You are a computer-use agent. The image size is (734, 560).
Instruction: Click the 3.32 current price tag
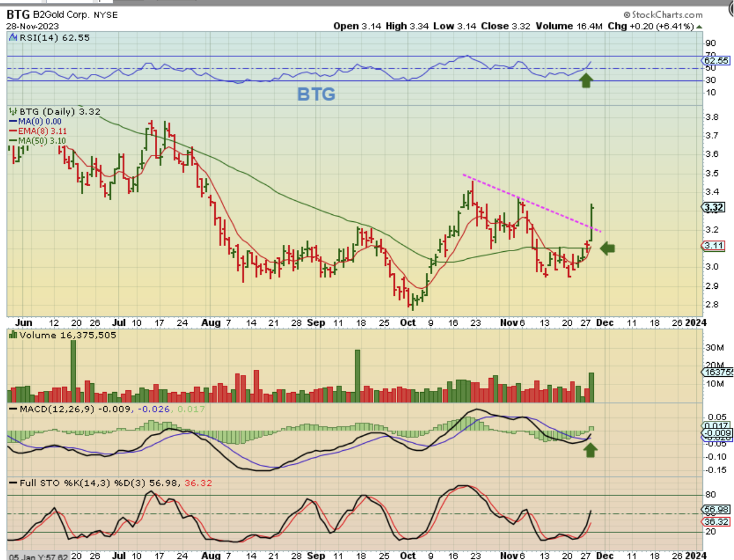click(x=713, y=207)
